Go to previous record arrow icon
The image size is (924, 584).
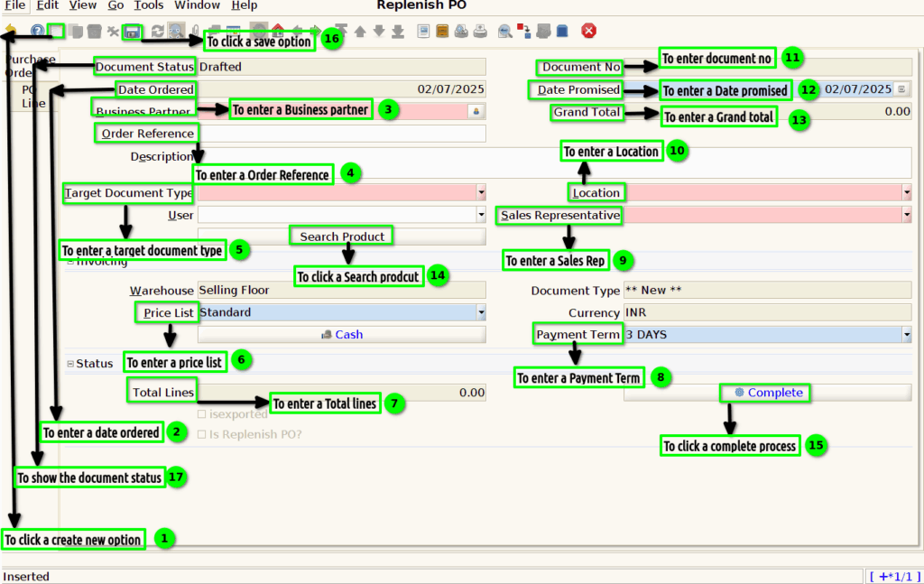[360, 31]
